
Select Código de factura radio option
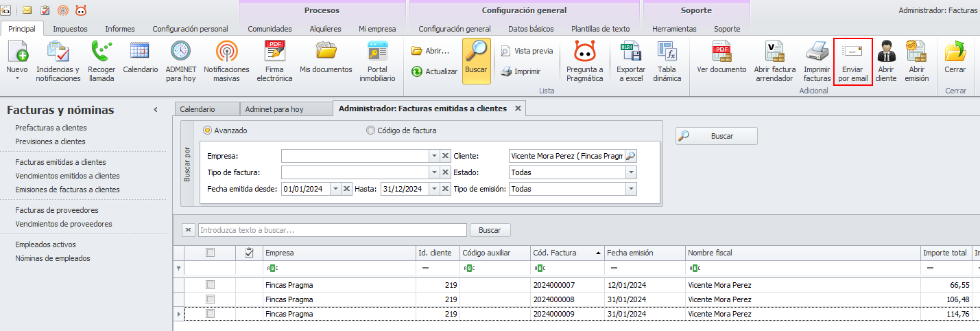[371, 130]
